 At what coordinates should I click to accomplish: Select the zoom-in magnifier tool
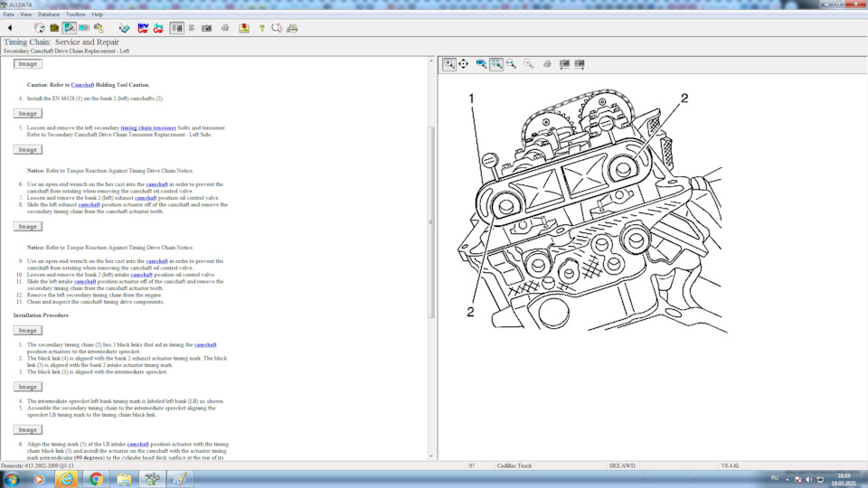(x=449, y=64)
